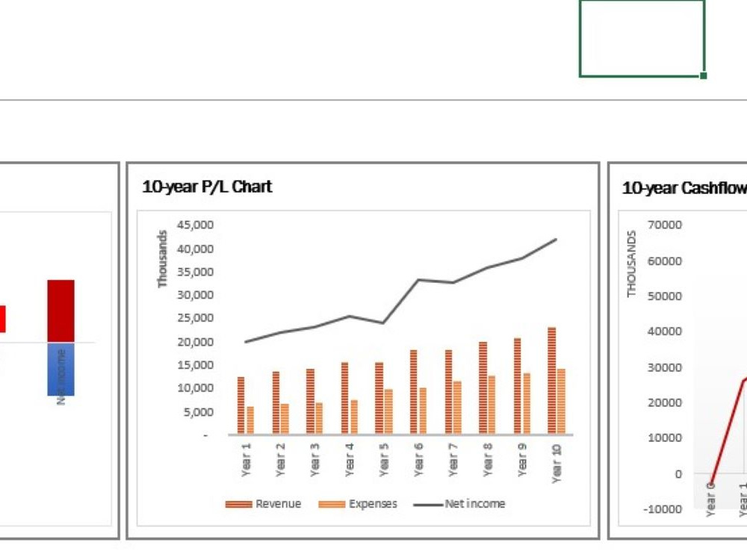Select the dark red bar in left chart

point(61,311)
